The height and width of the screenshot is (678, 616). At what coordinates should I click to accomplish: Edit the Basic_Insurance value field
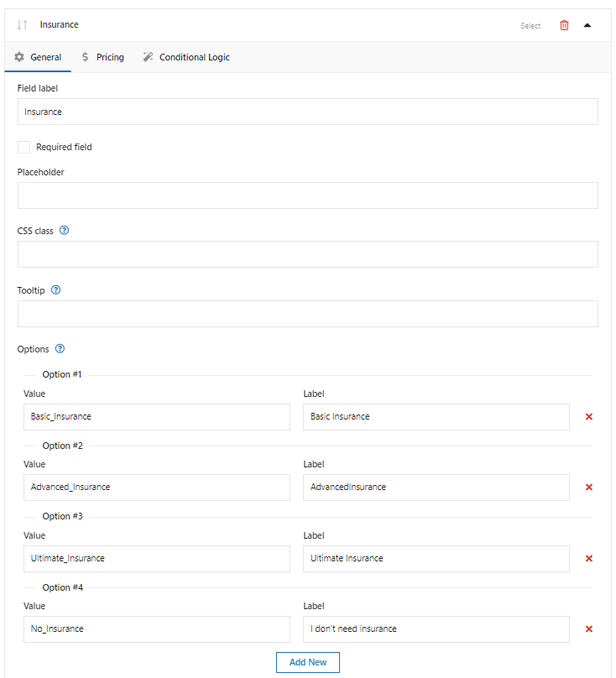[x=157, y=417]
